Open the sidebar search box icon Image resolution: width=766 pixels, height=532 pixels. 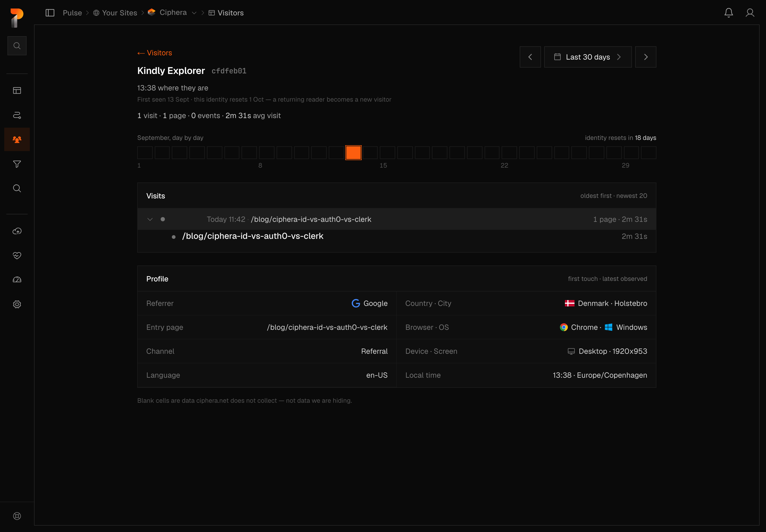click(x=17, y=46)
